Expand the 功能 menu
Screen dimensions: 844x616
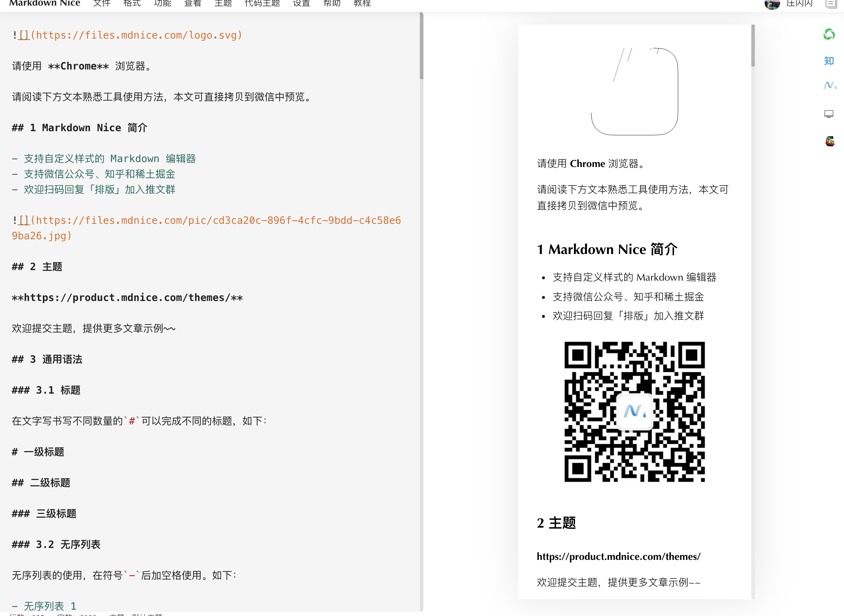tap(162, 4)
